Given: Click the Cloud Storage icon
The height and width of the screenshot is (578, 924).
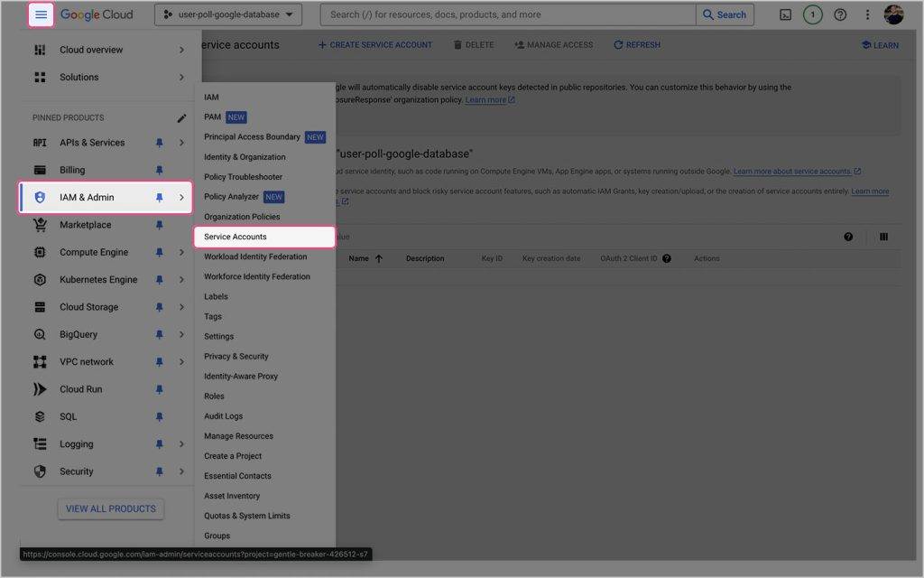Looking at the screenshot, I should tap(40, 307).
